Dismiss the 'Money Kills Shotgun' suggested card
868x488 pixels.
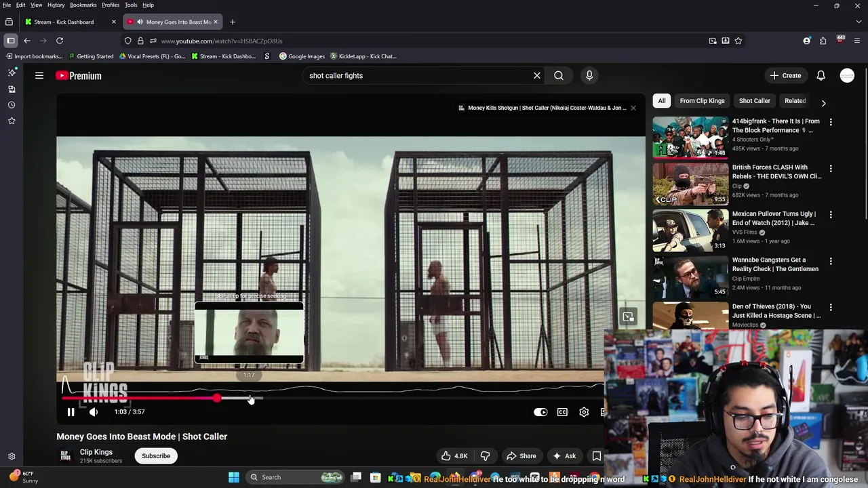pyautogui.click(x=633, y=108)
